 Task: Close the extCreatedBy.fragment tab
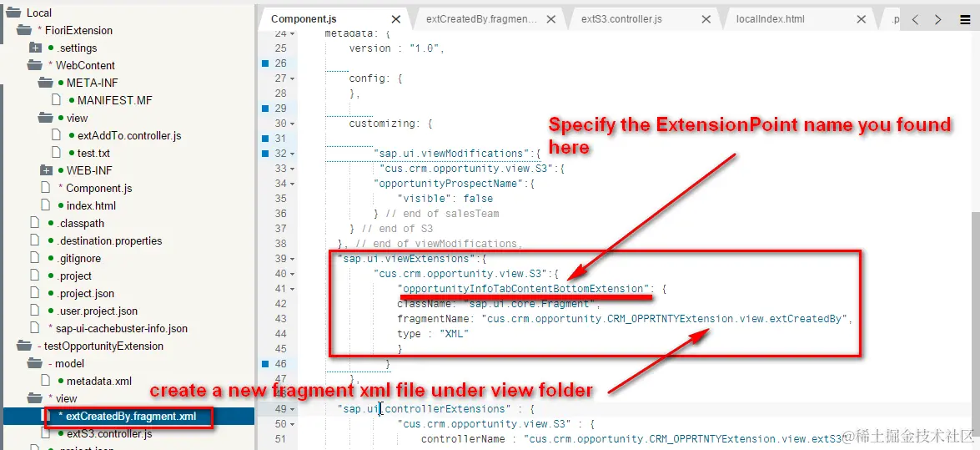550,19
